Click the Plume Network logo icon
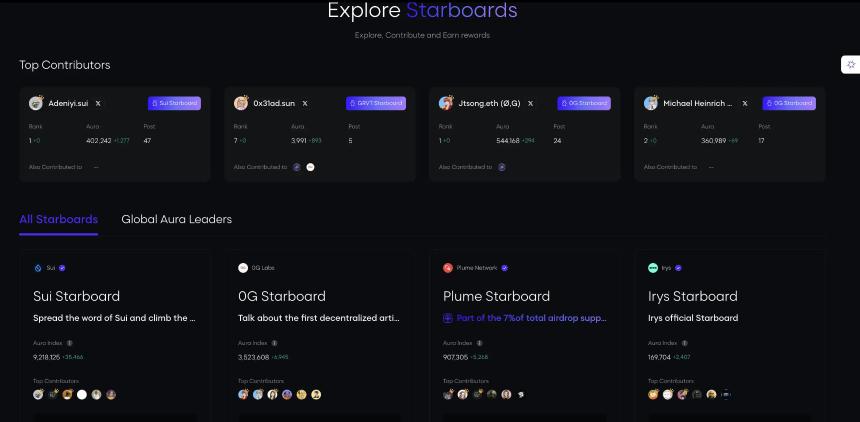This screenshot has width=860, height=422. coord(448,268)
